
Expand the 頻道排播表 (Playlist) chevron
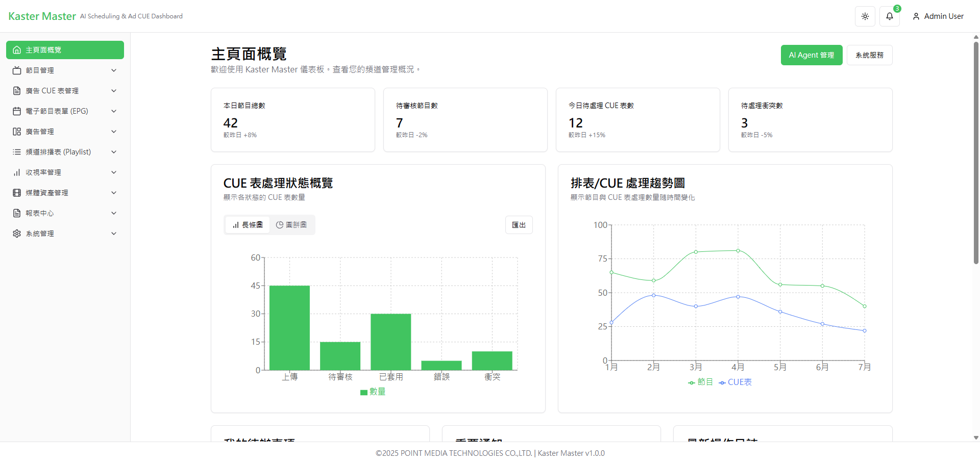[114, 152]
